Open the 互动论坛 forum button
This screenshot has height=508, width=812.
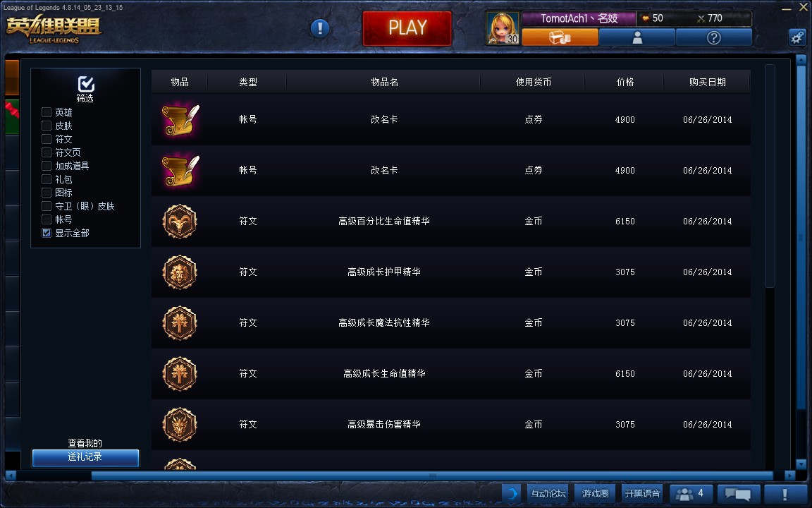point(548,493)
